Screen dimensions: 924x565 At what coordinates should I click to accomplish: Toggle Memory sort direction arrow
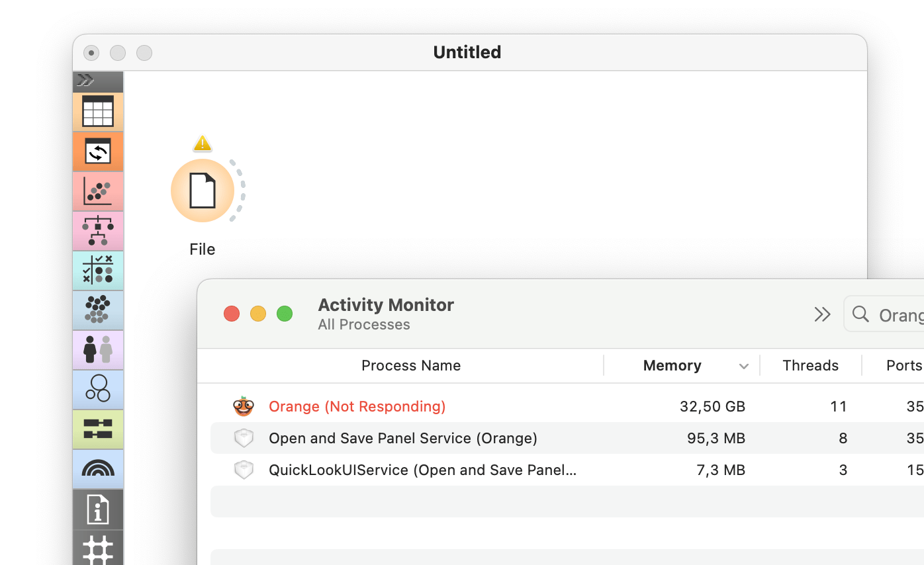pos(744,367)
